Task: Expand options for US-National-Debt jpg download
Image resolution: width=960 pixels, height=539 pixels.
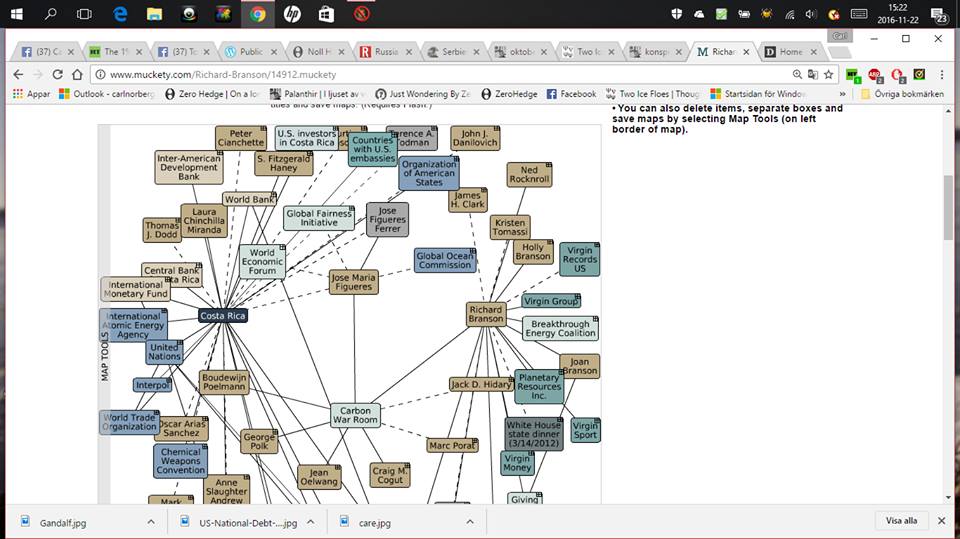Action: point(310,521)
